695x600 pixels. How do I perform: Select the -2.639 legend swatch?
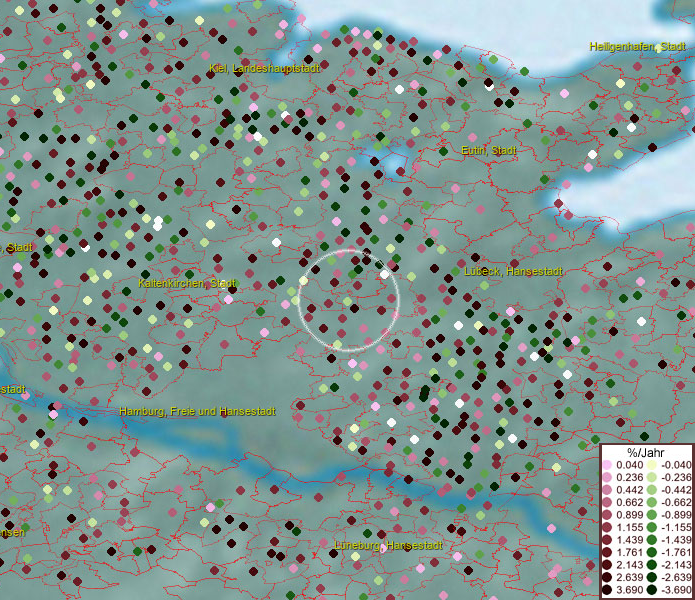652,577
